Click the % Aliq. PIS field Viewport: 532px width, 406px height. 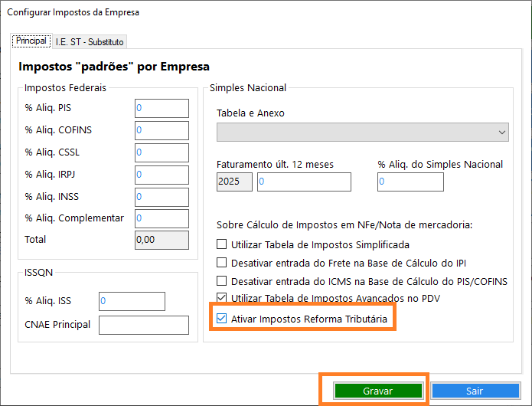(x=162, y=109)
